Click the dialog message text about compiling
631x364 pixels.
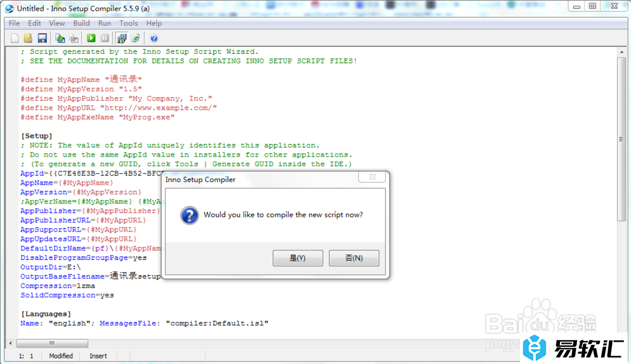click(283, 215)
